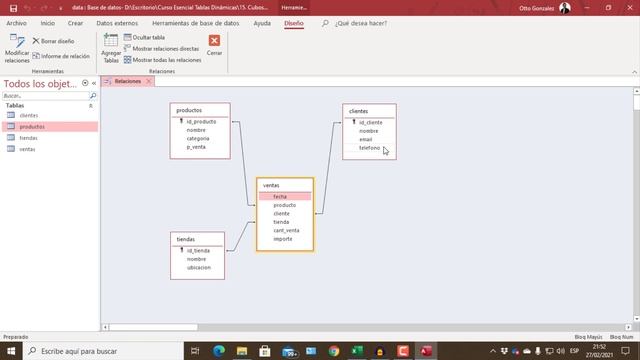This screenshot has width=640, height=360.
Task: Open the navigation pane options dropdown
Action: click(x=85, y=83)
